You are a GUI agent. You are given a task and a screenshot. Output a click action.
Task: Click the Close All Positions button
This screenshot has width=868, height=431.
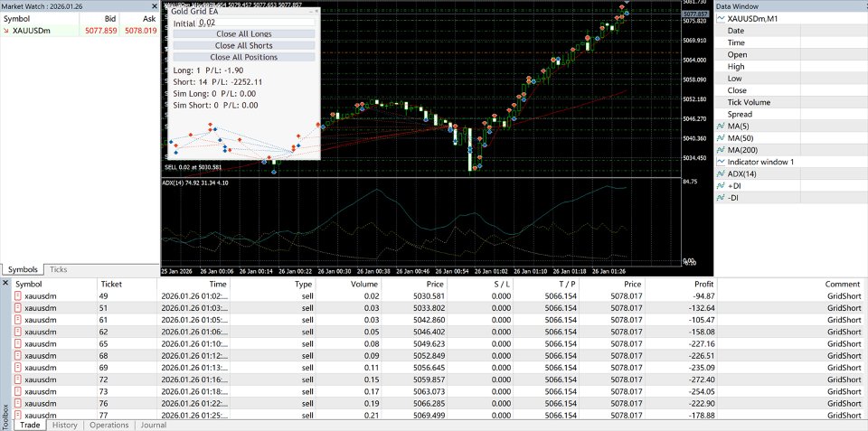(x=244, y=57)
